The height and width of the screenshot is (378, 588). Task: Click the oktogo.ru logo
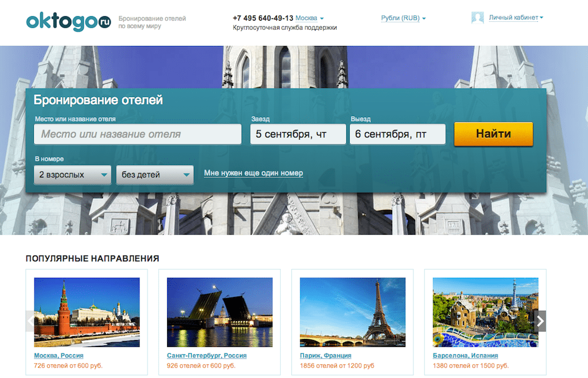(x=69, y=22)
